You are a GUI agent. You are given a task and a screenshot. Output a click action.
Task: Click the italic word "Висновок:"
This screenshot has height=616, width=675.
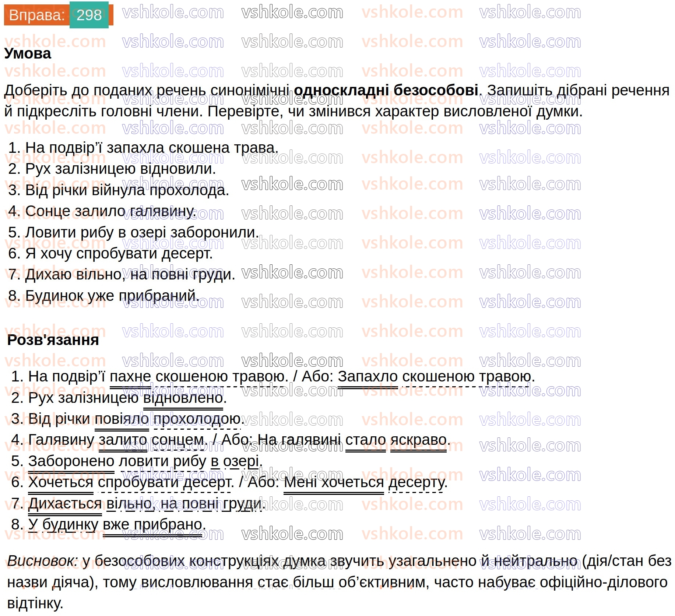click(42, 561)
